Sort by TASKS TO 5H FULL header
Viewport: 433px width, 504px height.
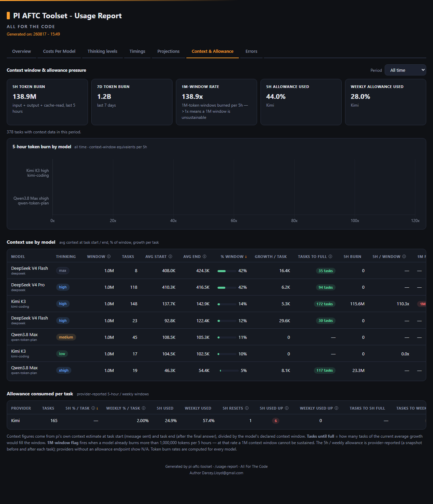(367, 408)
